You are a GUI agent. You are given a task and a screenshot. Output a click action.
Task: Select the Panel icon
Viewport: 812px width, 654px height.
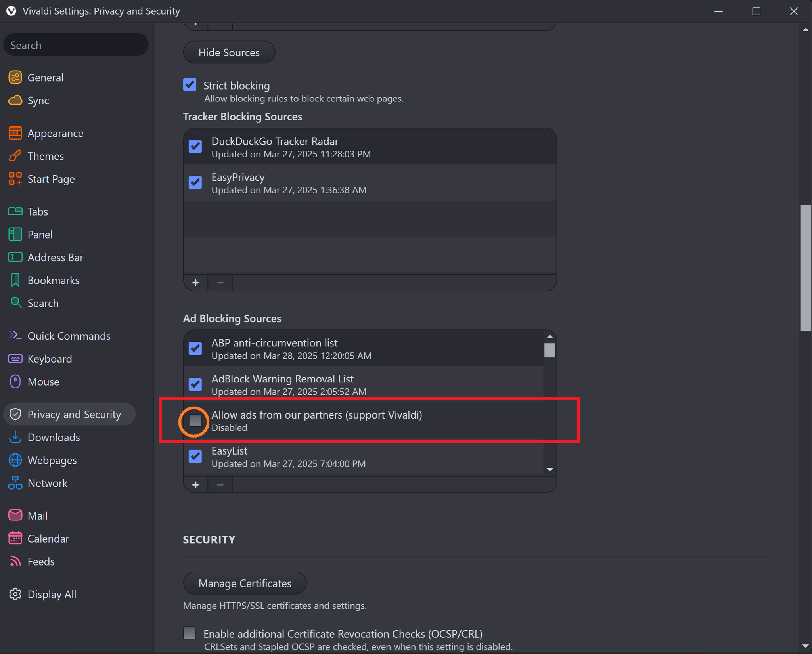tap(15, 234)
